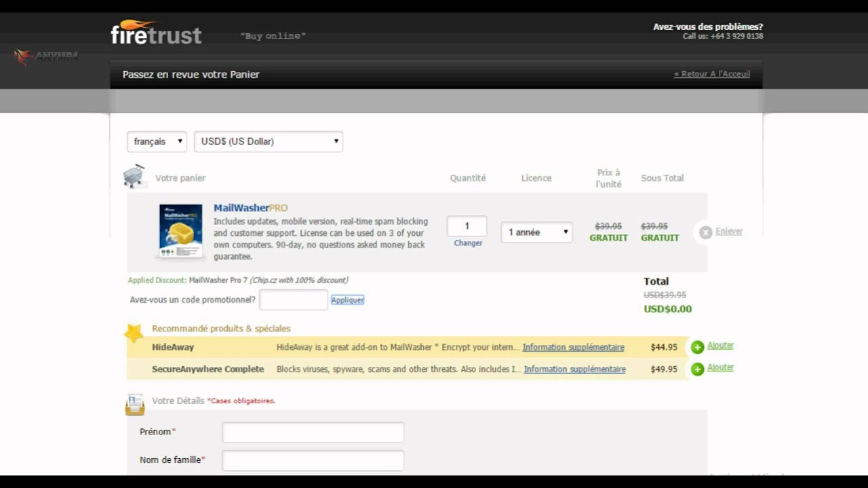This screenshot has width=868, height=488.
Task: Open Information supplémentaire for SecureAnywhere Complete
Action: coord(574,369)
